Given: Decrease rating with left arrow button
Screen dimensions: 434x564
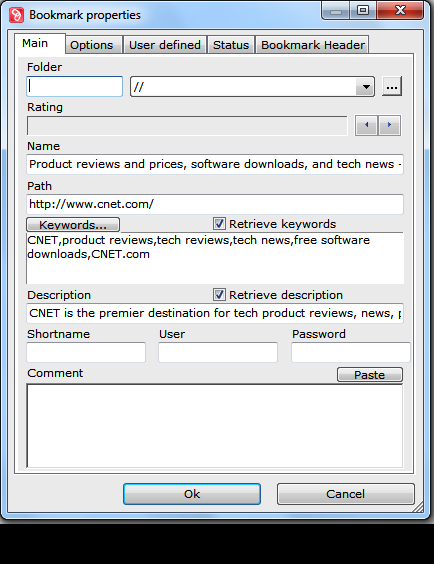Looking at the screenshot, I should point(366,125).
